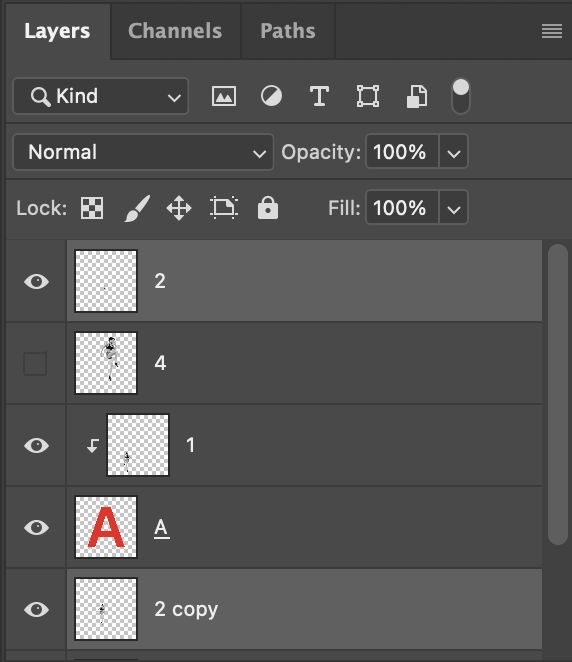Expand the Fill slider dropdown arrow
572x662 pixels.
click(x=454, y=208)
